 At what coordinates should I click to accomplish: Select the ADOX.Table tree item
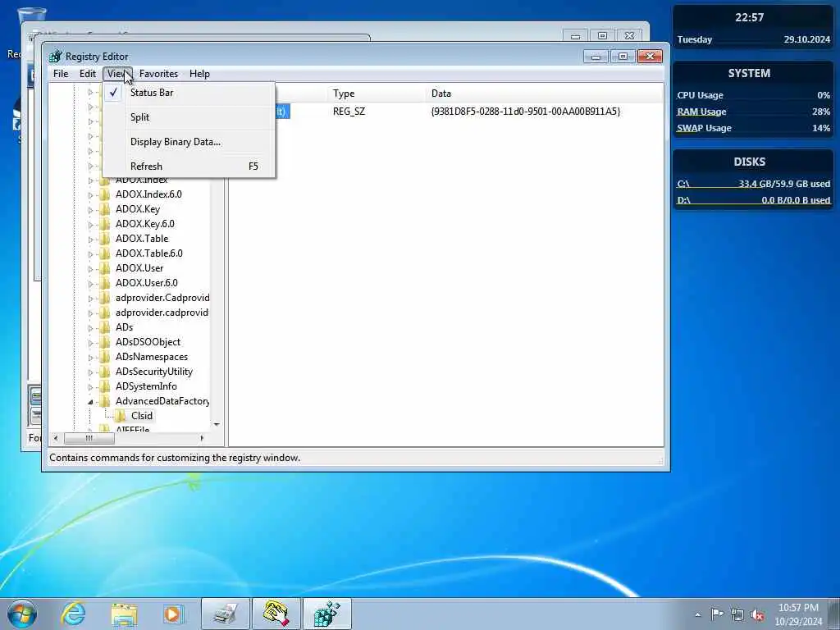tap(142, 239)
